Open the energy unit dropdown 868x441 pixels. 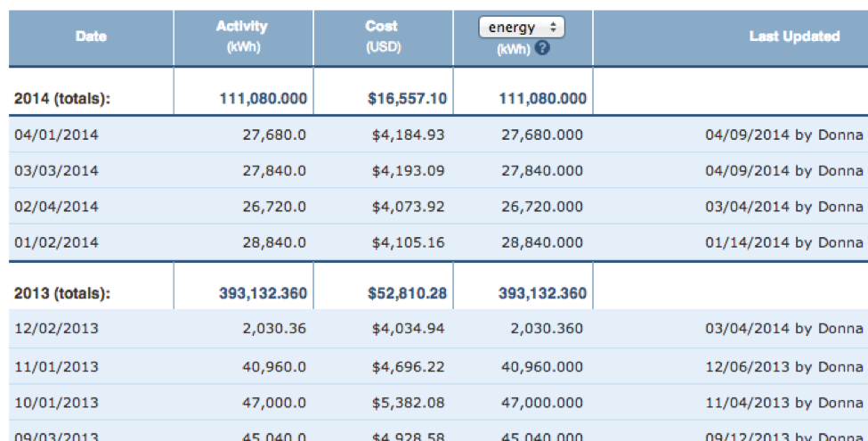coord(522,28)
